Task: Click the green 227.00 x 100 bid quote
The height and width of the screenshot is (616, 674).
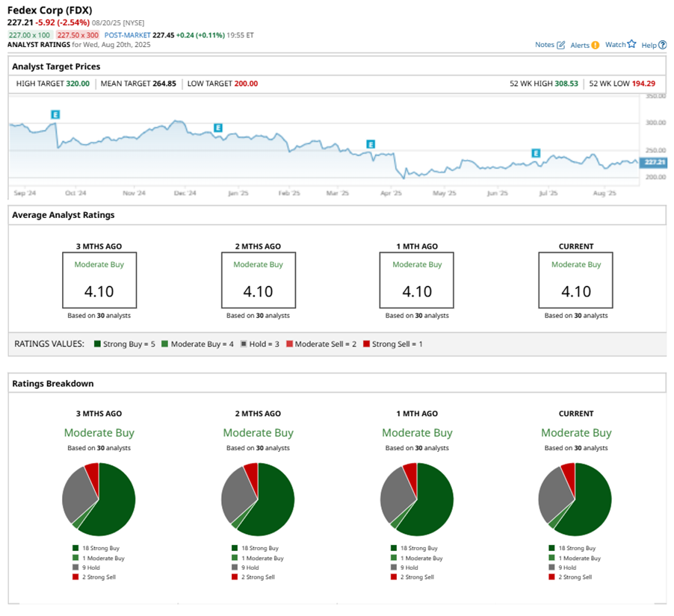Action: tap(29, 35)
